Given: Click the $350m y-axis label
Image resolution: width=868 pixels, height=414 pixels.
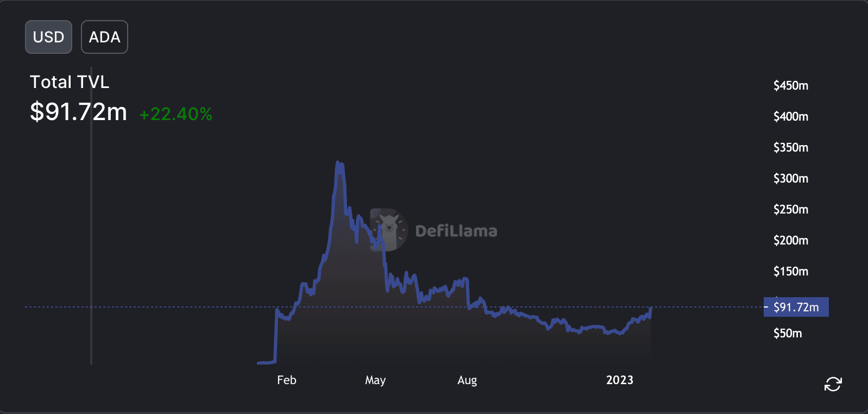Looking at the screenshot, I should pos(791,147).
